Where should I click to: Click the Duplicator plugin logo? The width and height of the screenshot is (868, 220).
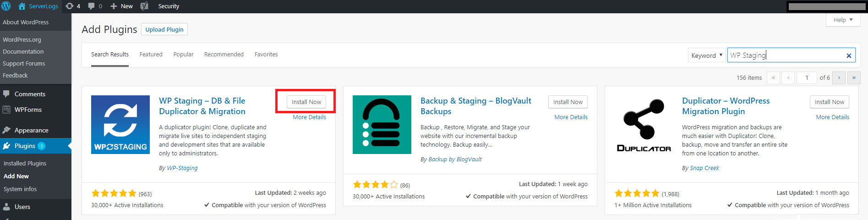[x=644, y=125]
